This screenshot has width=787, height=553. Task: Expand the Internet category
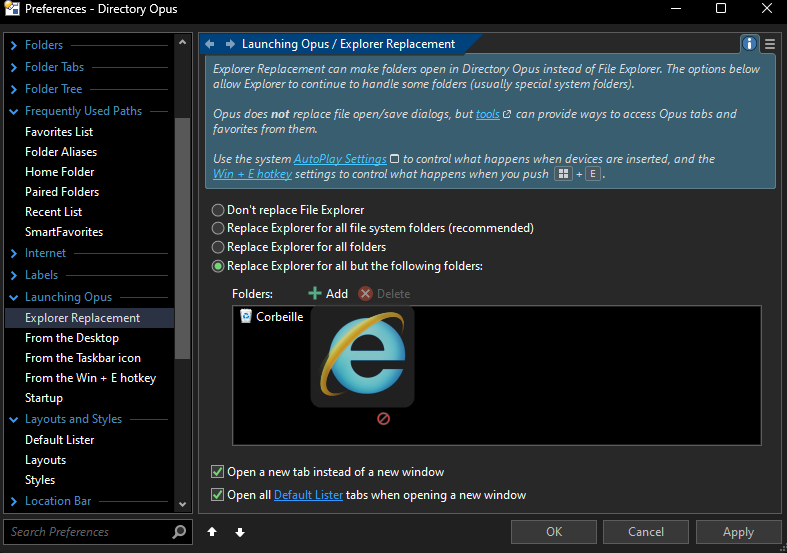point(14,253)
